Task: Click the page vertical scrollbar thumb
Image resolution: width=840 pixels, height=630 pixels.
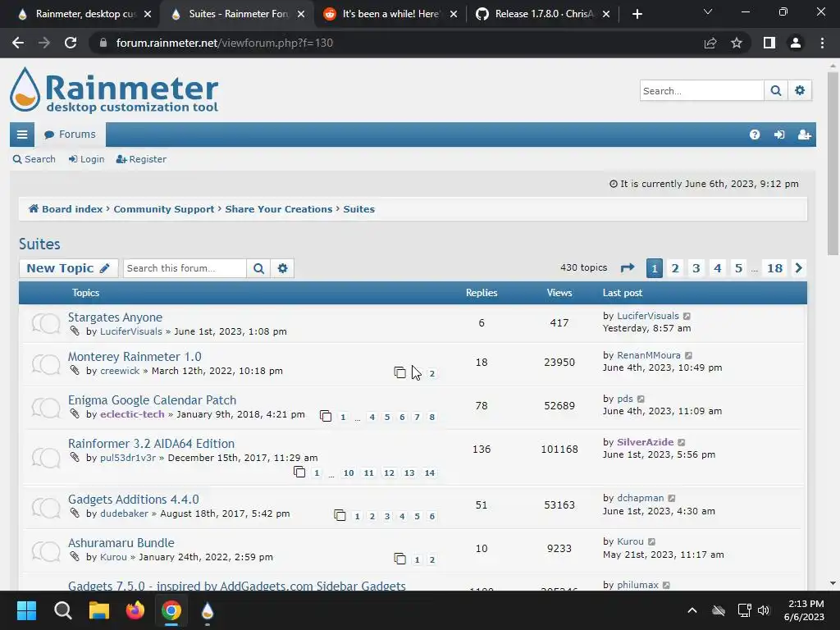Action: pyautogui.click(x=833, y=163)
